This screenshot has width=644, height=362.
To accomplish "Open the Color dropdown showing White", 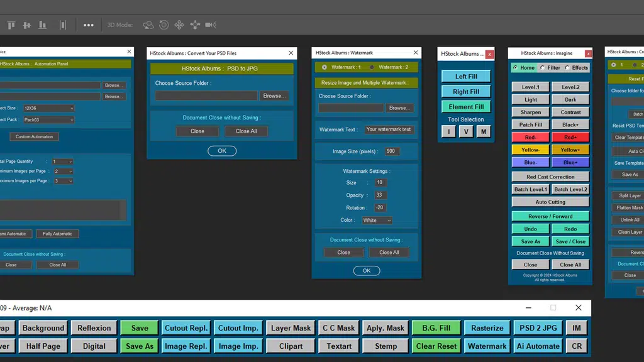I will [377, 221].
